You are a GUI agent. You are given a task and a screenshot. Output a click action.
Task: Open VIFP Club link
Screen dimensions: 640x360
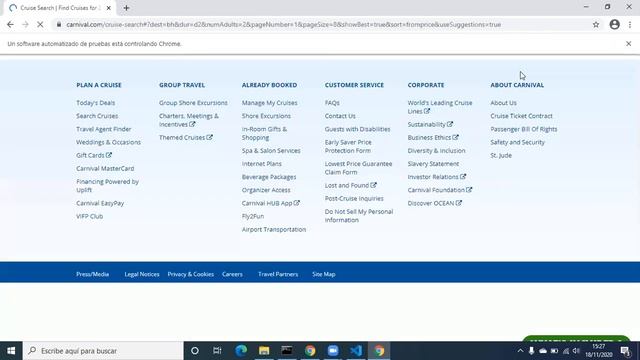coord(89,216)
